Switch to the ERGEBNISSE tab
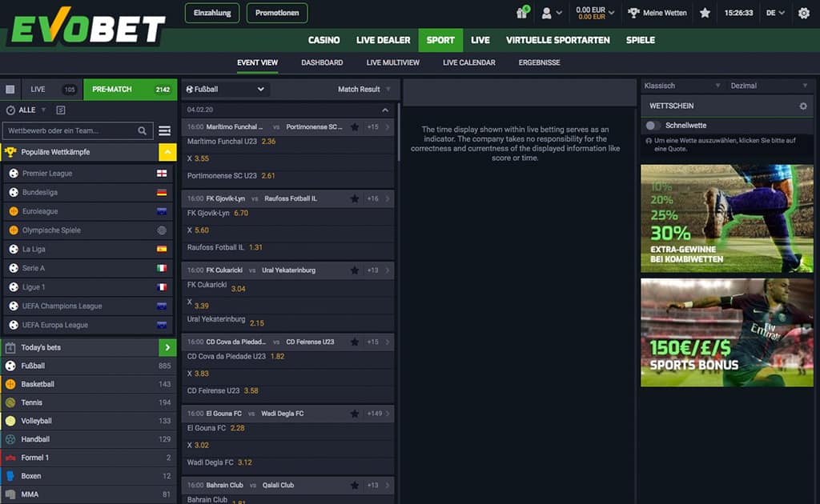 tap(539, 62)
